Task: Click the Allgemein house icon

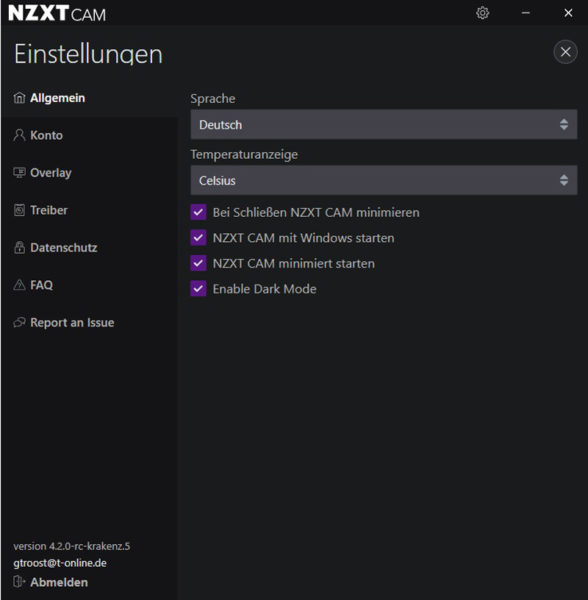Action: (x=19, y=98)
